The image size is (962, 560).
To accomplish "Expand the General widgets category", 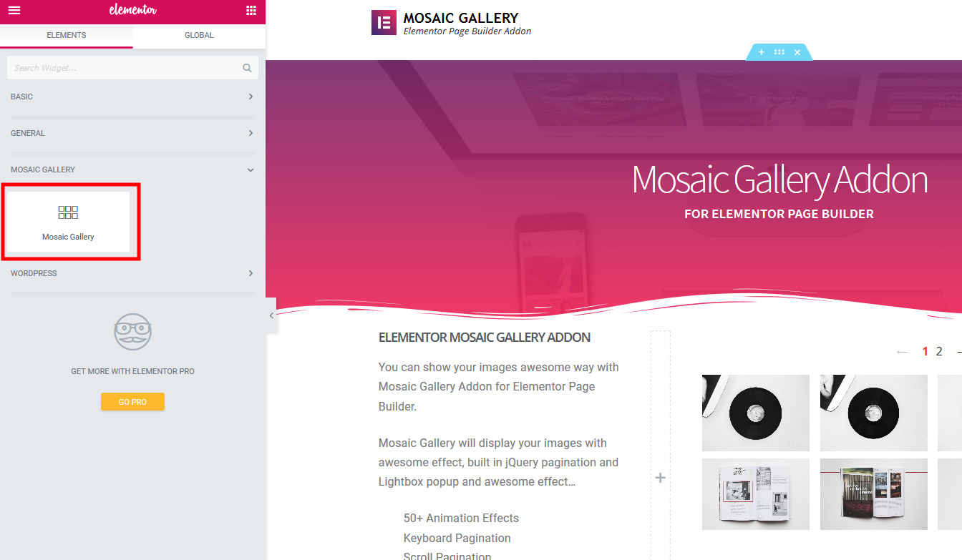I will pos(132,133).
